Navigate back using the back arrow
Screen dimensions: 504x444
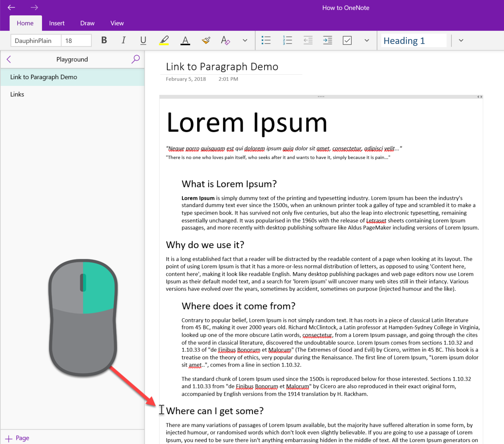pos(11,7)
